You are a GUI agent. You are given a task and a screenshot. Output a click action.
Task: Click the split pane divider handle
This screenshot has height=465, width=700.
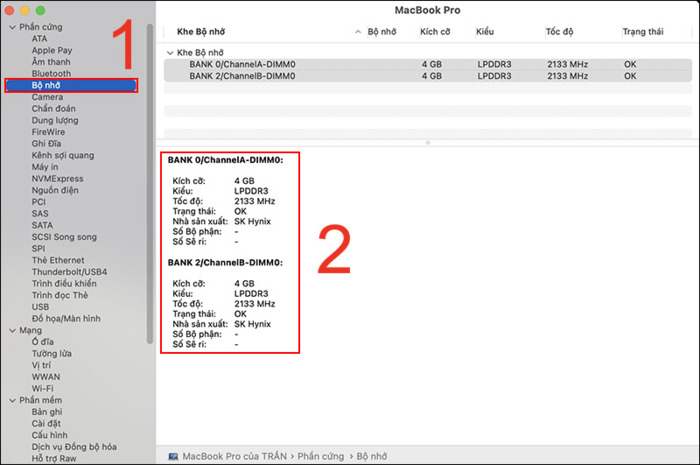point(427,142)
